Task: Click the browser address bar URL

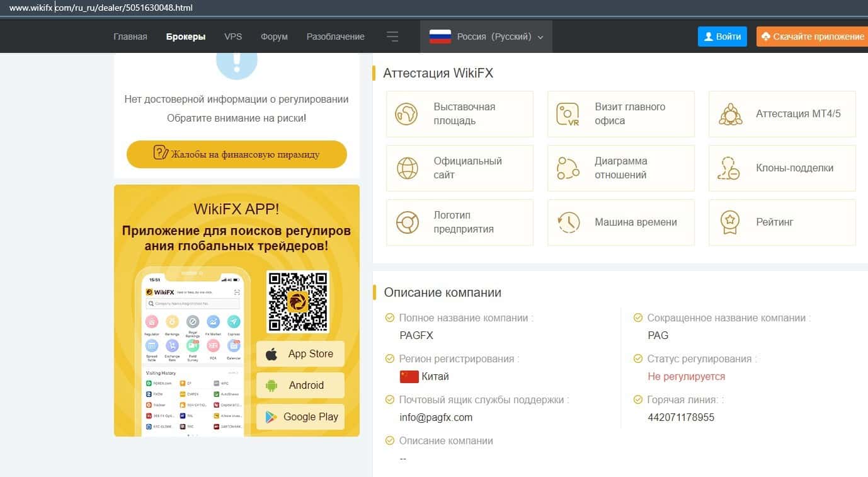Action: click(101, 8)
